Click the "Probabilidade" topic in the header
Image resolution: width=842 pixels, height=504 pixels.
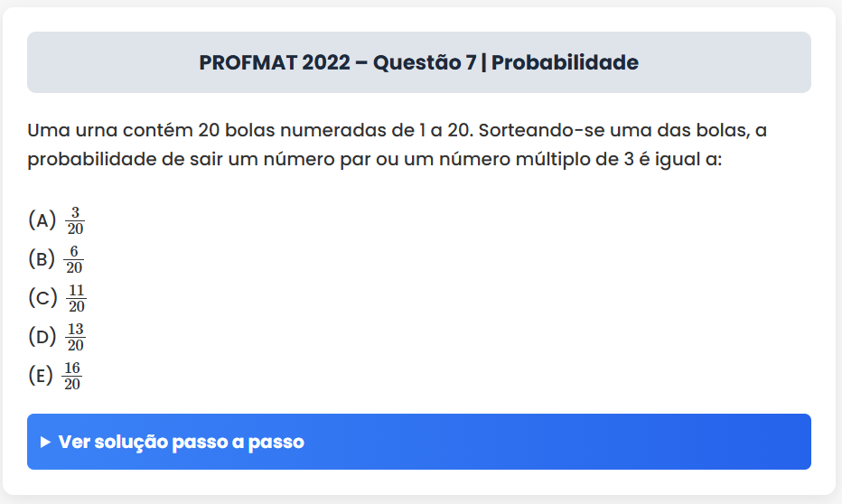tap(565, 62)
